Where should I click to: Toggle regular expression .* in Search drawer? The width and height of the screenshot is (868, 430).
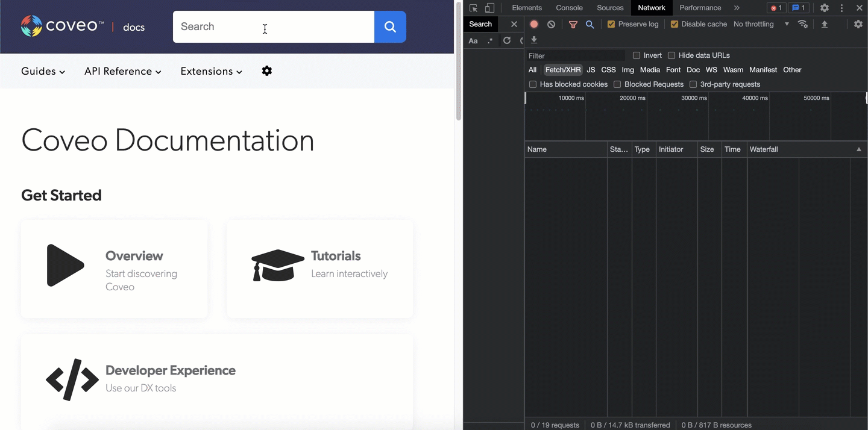coord(490,40)
